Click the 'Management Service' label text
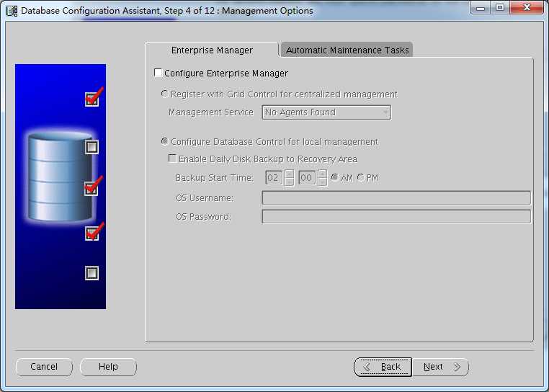Image resolution: width=549 pixels, height=392 pixels. pyautogui.click(x=211, y=112)
